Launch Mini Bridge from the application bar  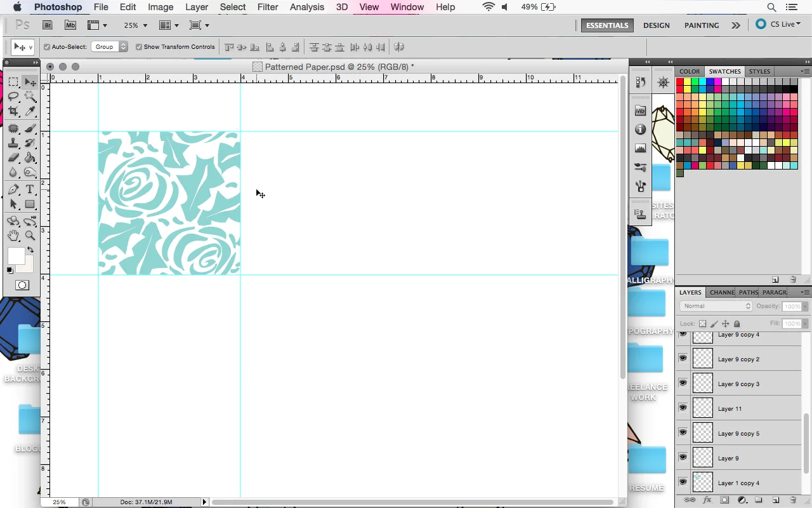[x=70, y=25]
